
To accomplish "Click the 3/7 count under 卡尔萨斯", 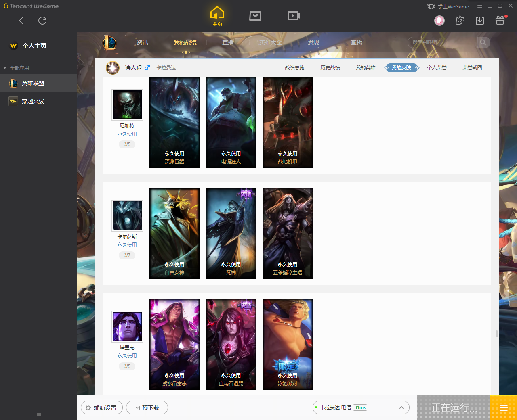I will coord(127,255).
